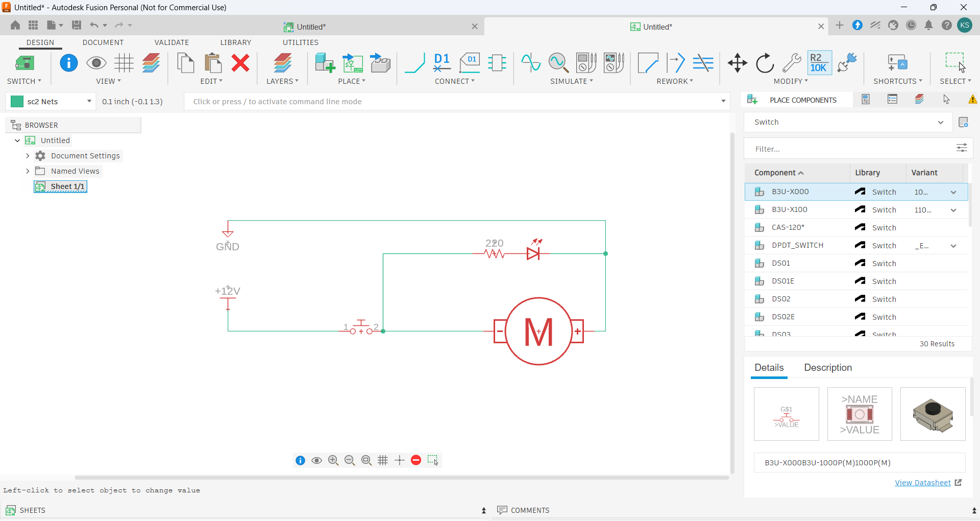980x521 pixels.
Task: Click the Undo arrow
Action: [x=94, y=25]
